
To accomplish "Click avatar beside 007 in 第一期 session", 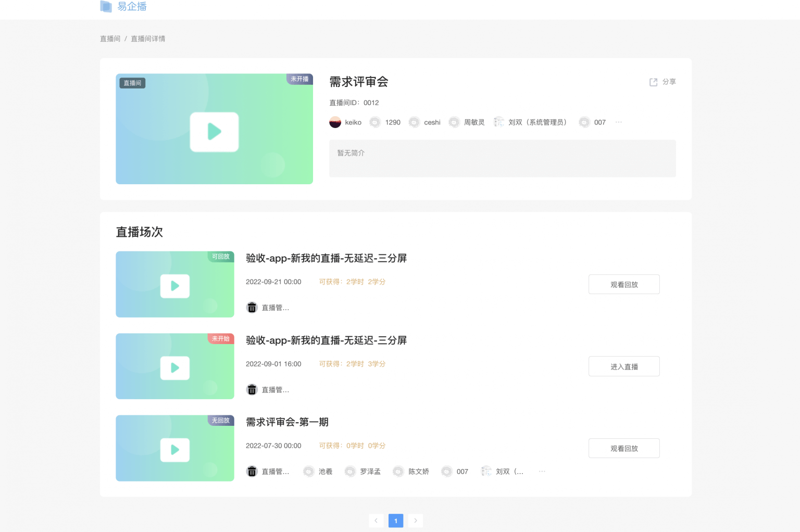I will pyautogui.click(x=447, y=472).
